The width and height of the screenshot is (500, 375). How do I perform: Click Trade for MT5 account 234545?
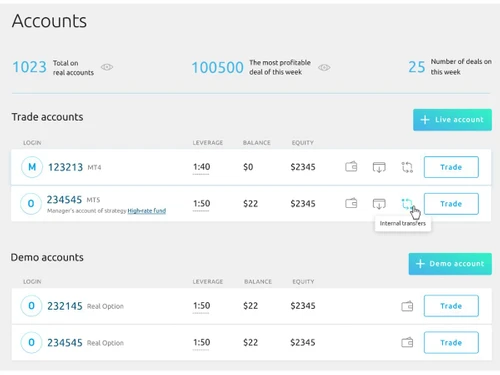tap(451, 204)
